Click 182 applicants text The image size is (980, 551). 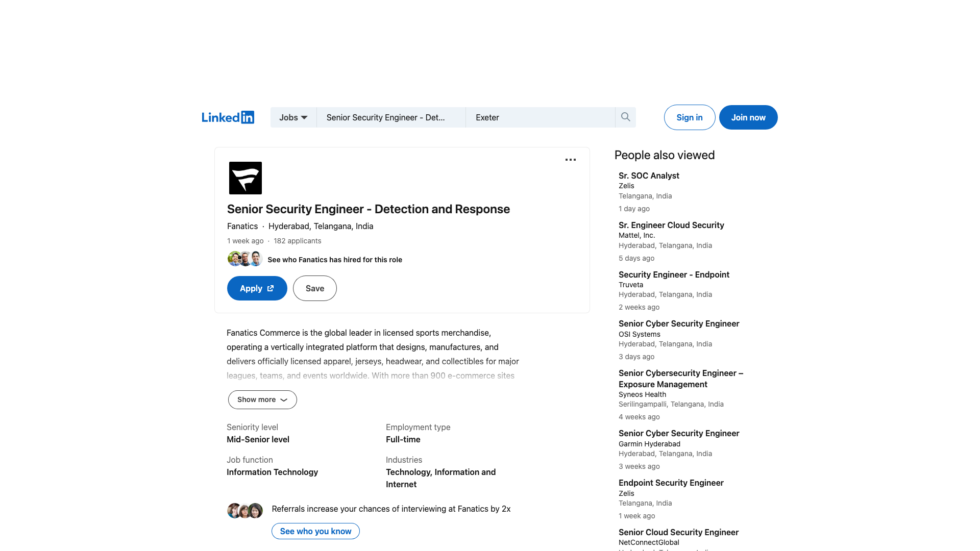(298, 241)
